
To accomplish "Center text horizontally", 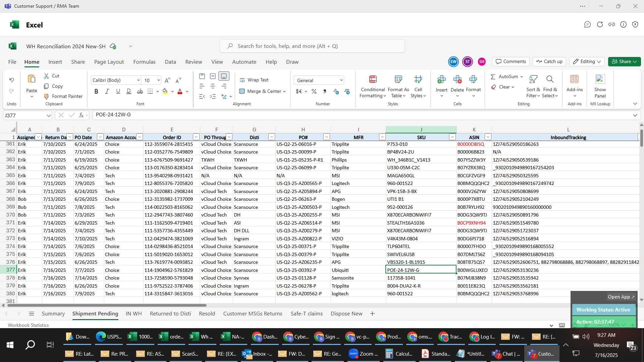I will pyautogui.click(x=213, y=86).
